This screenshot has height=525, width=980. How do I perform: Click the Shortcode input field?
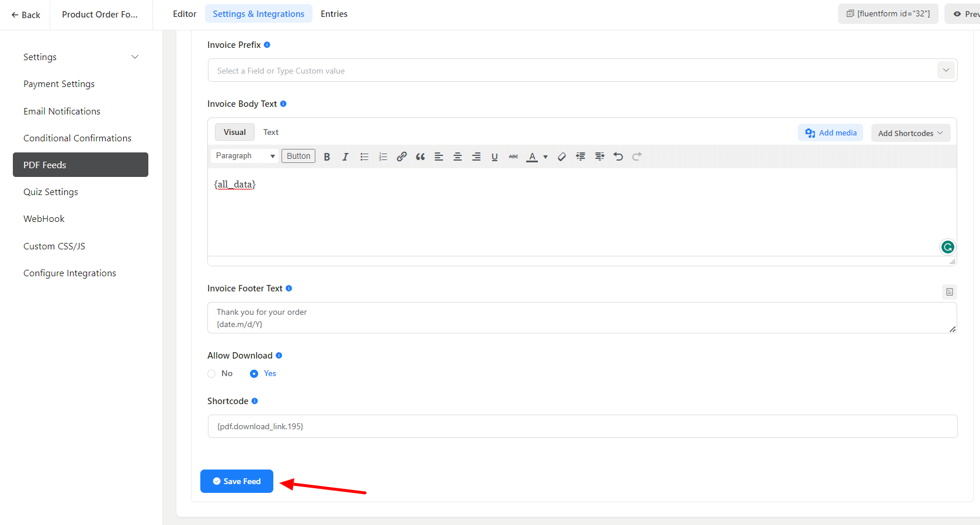[582, 426]
